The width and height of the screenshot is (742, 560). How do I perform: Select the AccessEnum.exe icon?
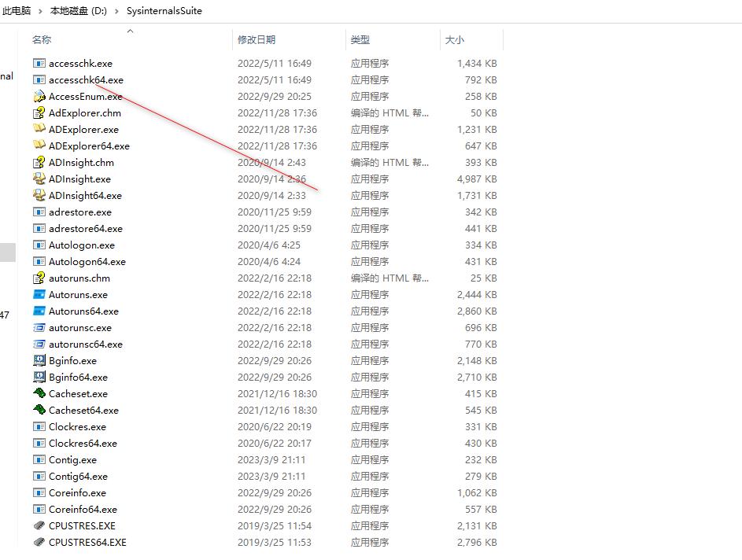pyautogui.click(x=39, y=96)
